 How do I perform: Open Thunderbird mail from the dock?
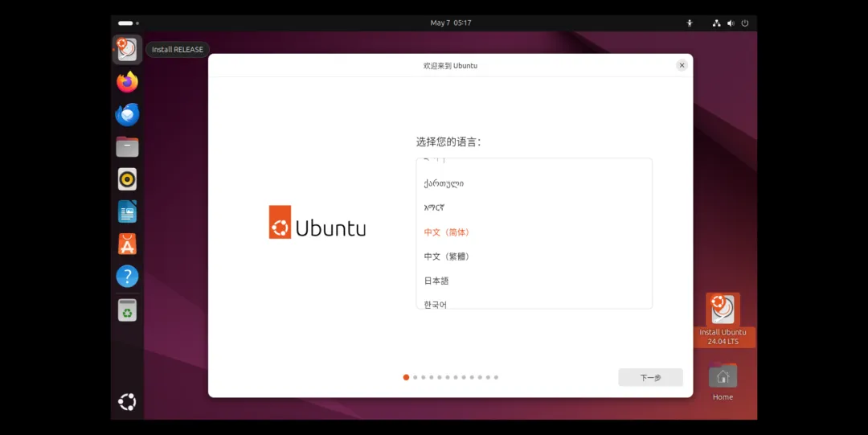click(127, 115)
